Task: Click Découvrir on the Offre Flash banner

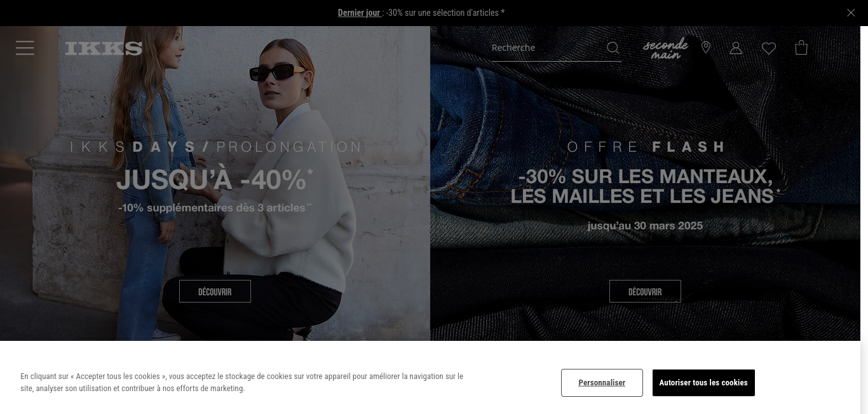Action: (x=645, y=291)
